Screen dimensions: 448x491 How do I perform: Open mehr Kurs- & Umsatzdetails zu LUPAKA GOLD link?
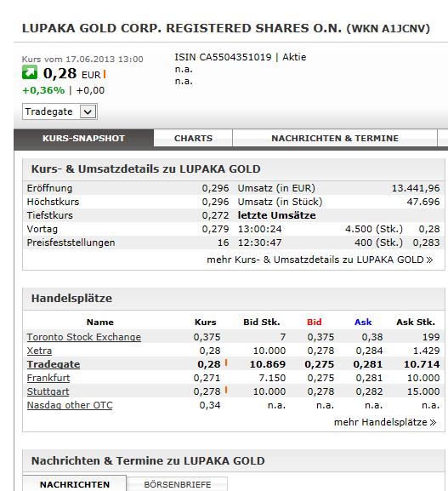(320, 260)
